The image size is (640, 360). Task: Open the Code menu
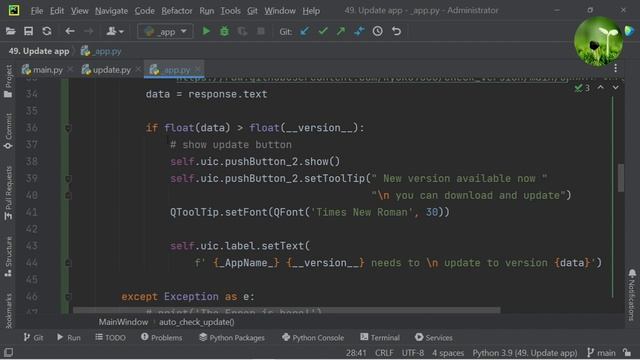pos(144,11)
